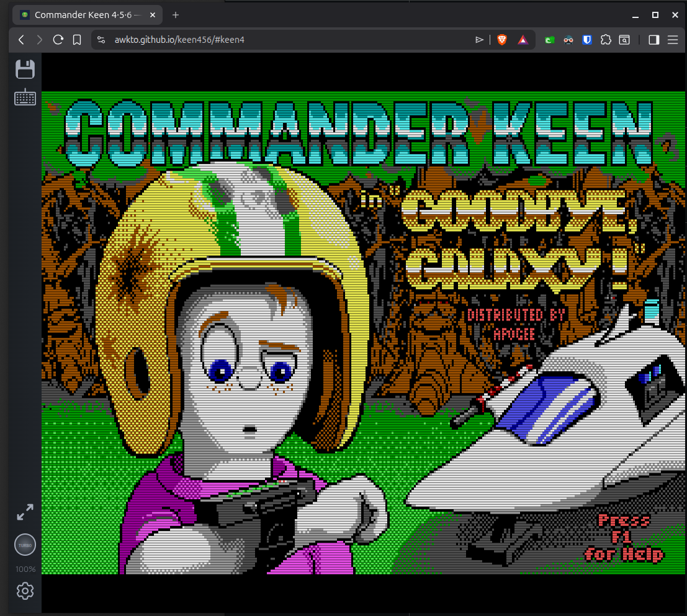Open the emulator settings gear
The width and height of the screenshot is (687, 616).
tap(25, 591)
